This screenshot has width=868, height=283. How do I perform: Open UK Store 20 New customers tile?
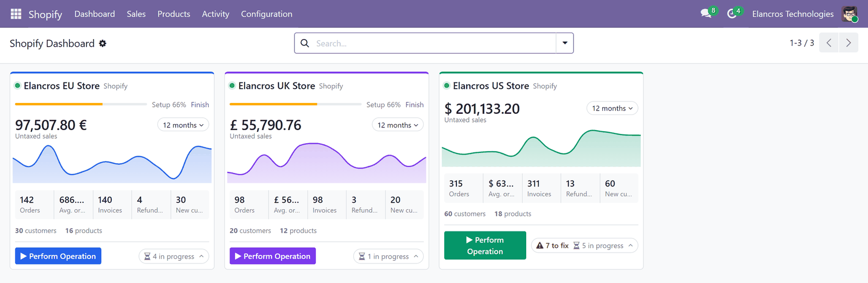coord(405,205)
